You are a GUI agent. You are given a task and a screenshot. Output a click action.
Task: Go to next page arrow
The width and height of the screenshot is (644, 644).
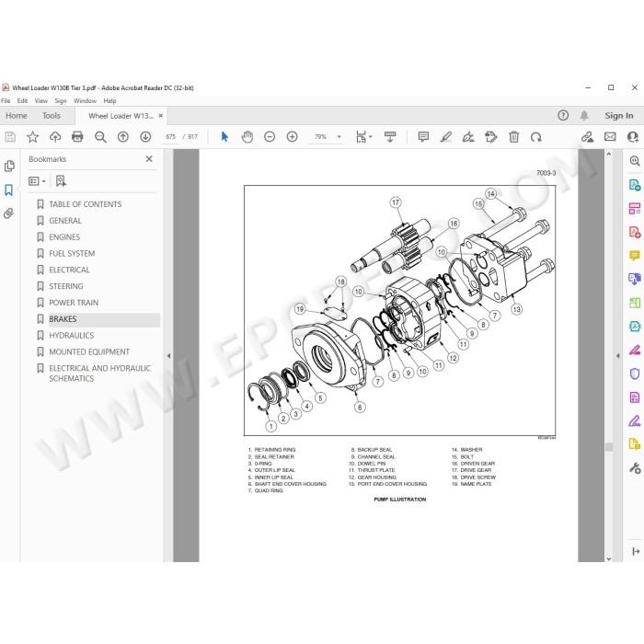(145, 137)
